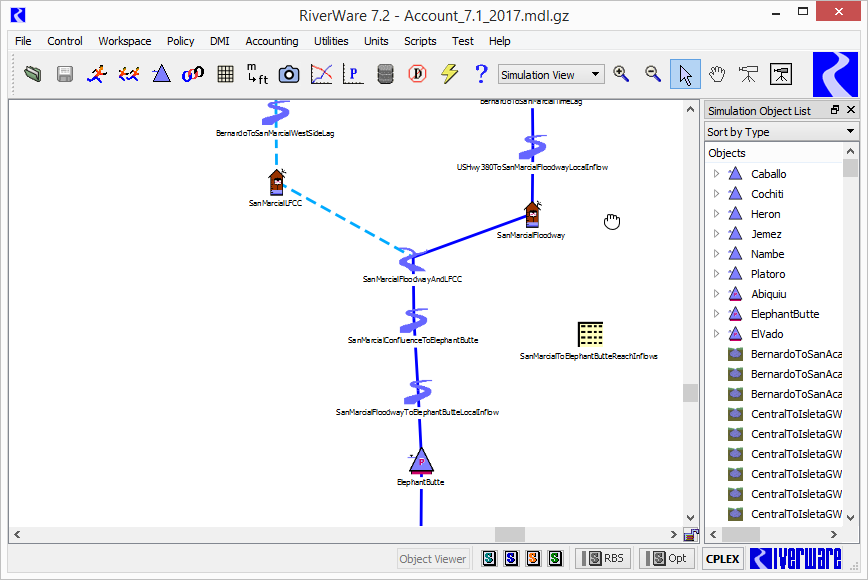Select the SanMarcialFloodway gage object
Image resolution: width=868 pixels, height=580 pixels.
tap(533, 215)
